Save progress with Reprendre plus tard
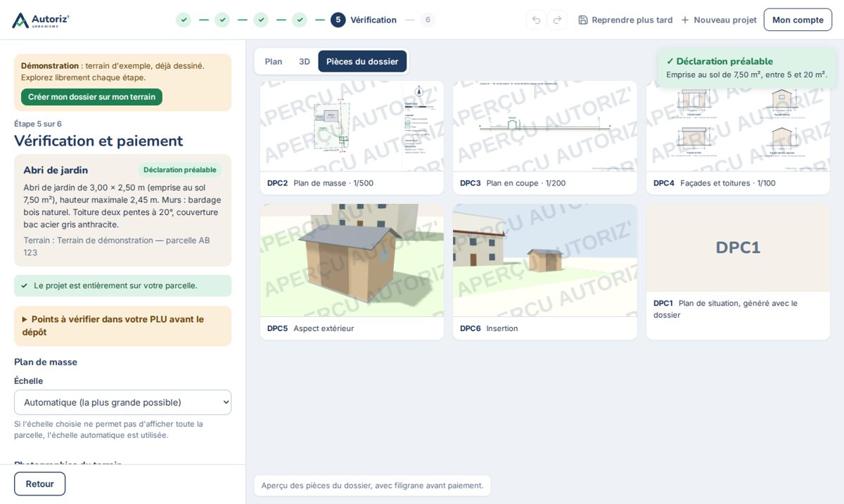Image resolution: width=844 pixels, height=504 pixels. point(625,20)
